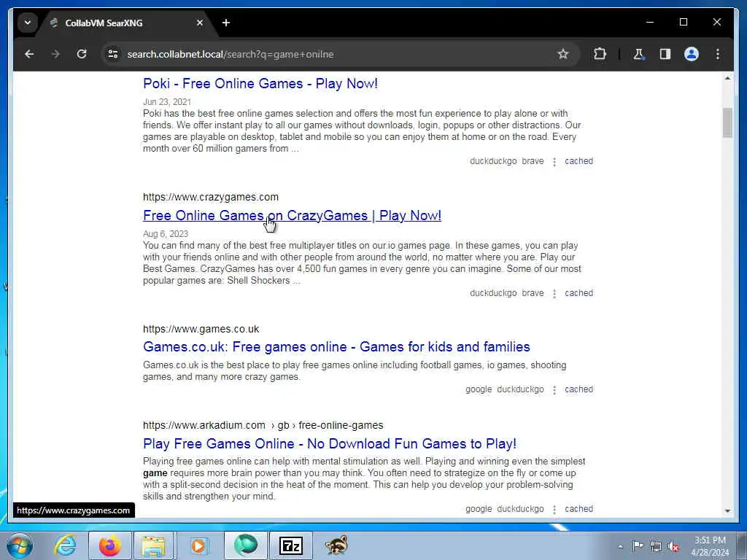
Task: Bookmark this page with the star
Action: pos(563,54)
